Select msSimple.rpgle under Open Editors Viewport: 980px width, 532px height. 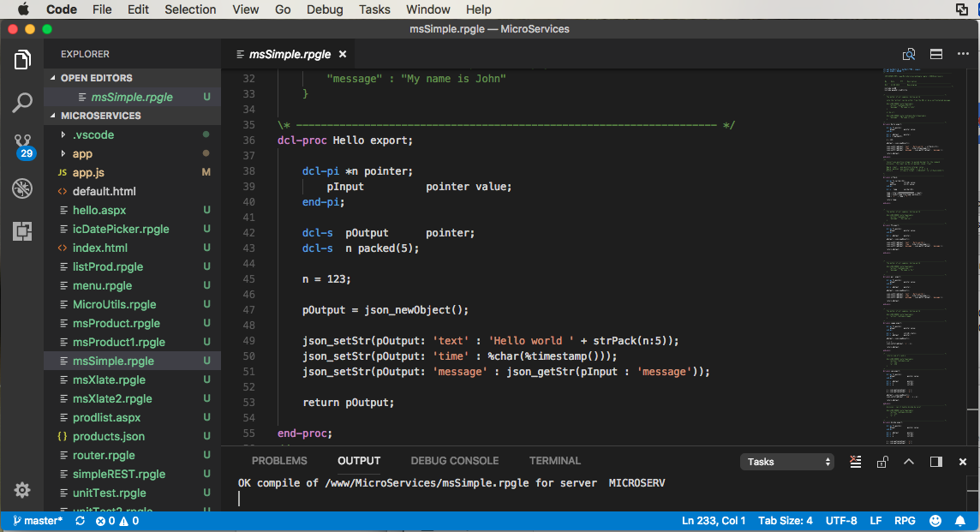pyautogui.click(x=133, y=97)
